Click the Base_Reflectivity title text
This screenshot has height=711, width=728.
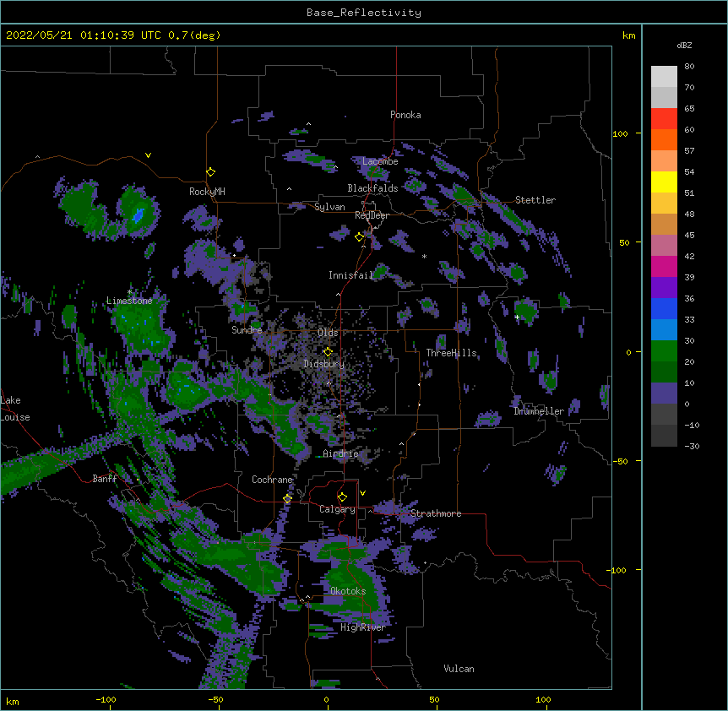click(363, 13)
